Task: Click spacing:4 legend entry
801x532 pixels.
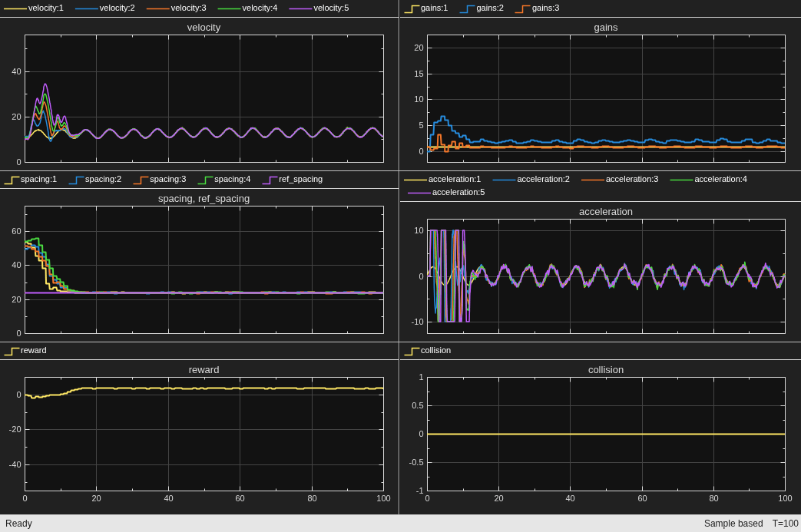Action: point(224,179)
